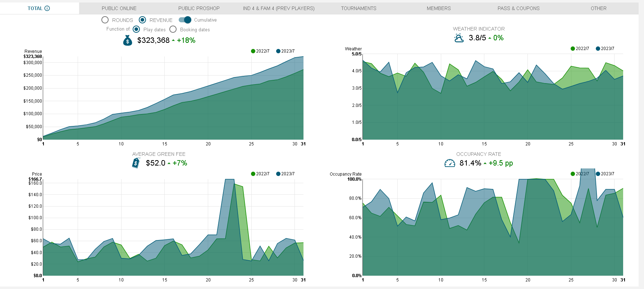Click the green fee price tag icon
The width and height of the screenshot is (644, 289).
[x=136, y=163]
